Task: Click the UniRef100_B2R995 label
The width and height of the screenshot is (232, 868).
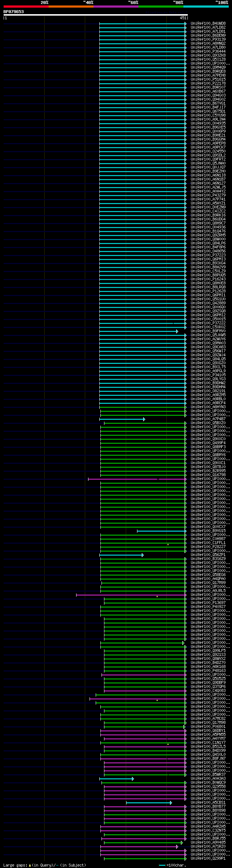Action: coord(208,471)
